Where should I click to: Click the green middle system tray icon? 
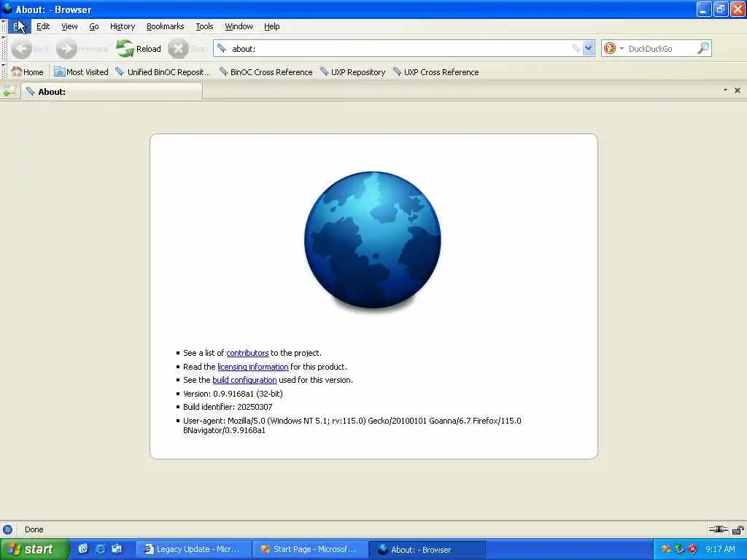pos(679,549)
